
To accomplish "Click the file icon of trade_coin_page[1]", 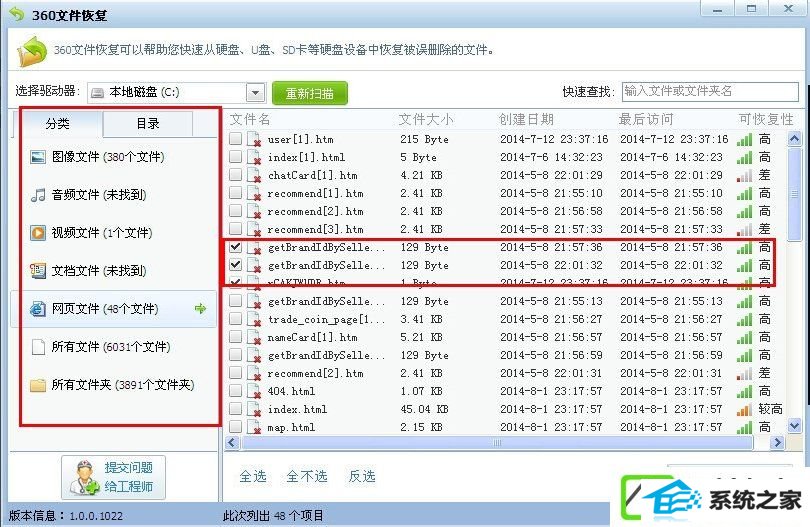I will 254,319.
